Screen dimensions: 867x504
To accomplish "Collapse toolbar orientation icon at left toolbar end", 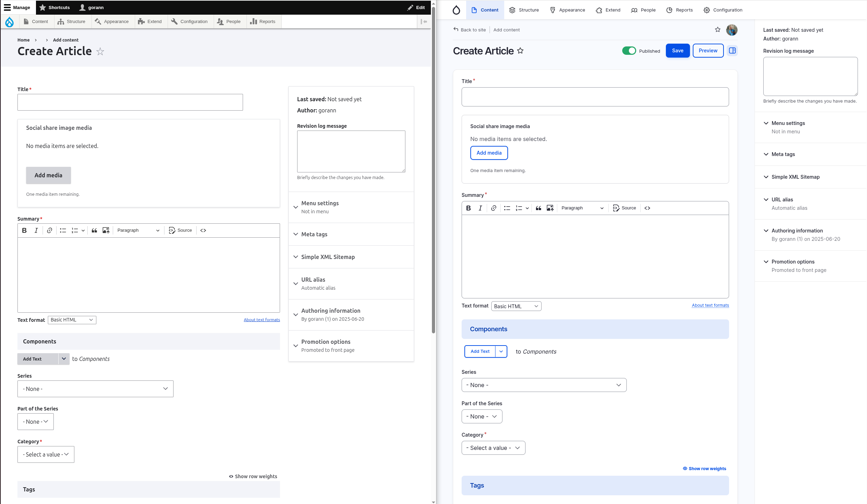I will [424, 22].
